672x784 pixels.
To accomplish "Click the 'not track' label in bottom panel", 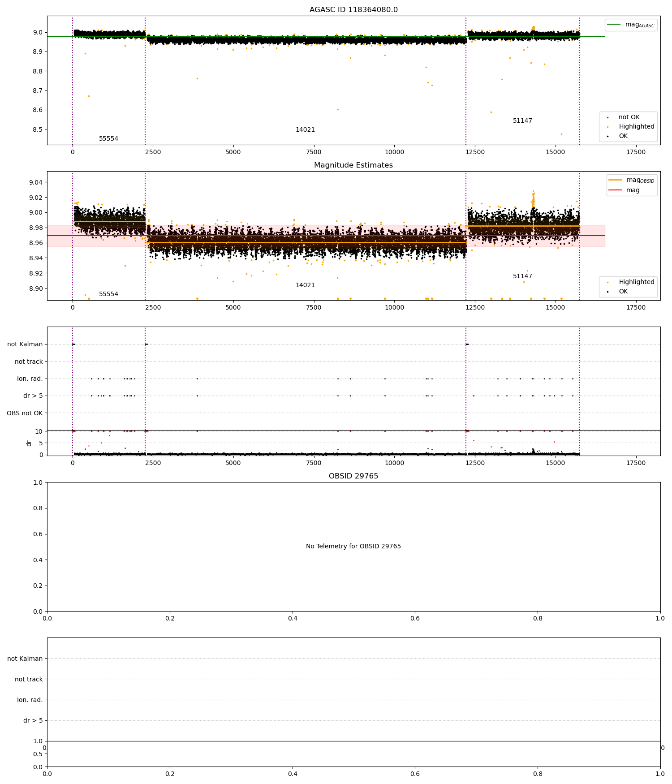I will (x=29, y=680).
